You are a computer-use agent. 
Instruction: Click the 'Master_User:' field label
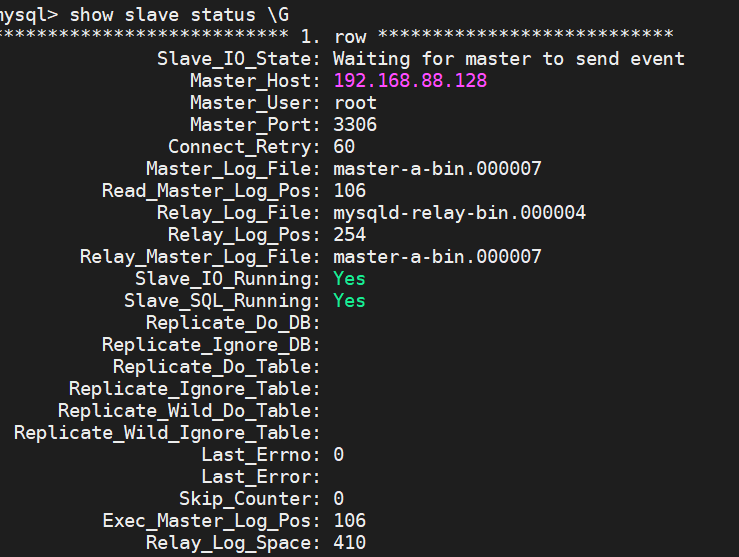click(x=255, y=103)
